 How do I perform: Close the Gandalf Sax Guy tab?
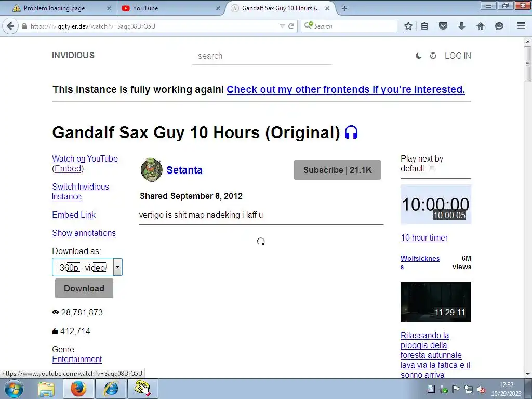click(327, 8)
